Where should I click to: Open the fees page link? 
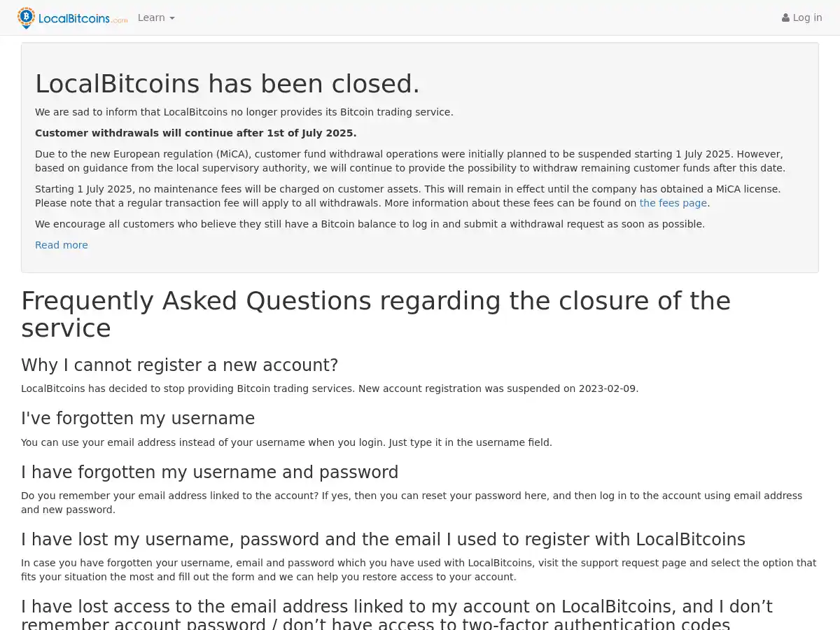coord(673,203)
